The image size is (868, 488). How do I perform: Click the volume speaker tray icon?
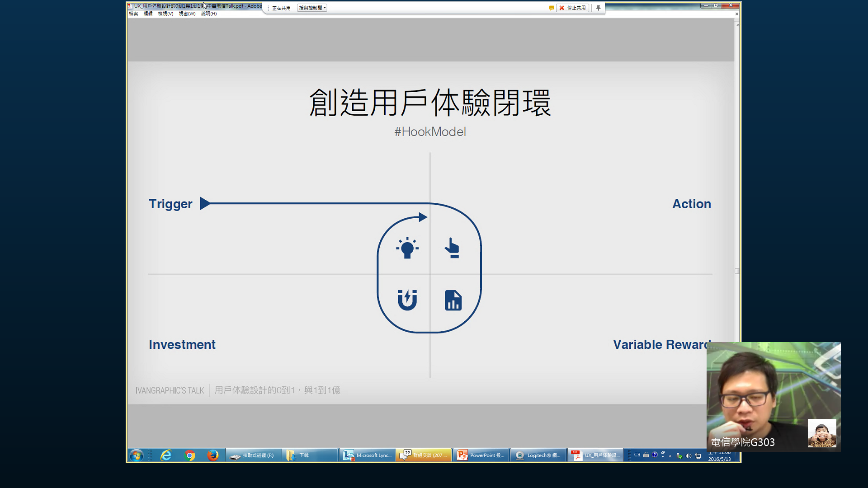689,455
